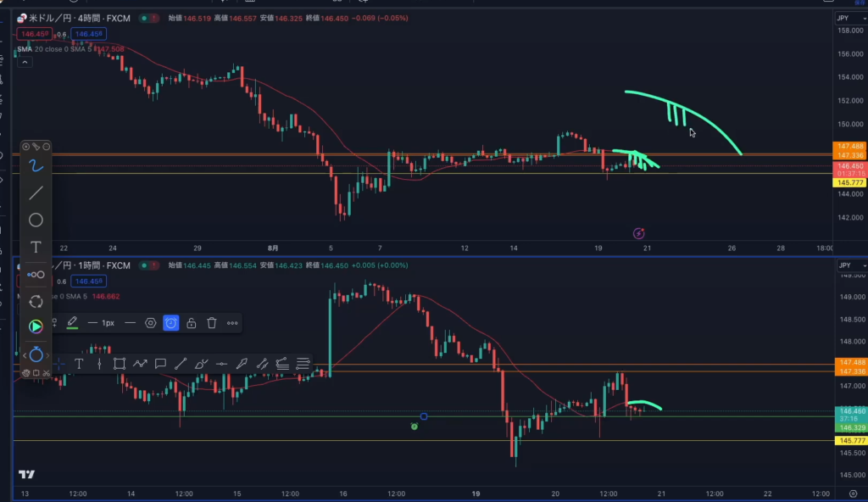The image size is (868, 502).
Task: Delete the drawing with the trash icon
Action: [x=211, y=323]
